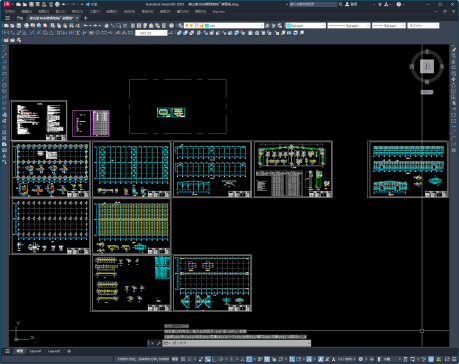The width and height of the screenshot is (459, 364).
Task: Select the Mirror tool in Modify toolbar
Action: coord(454,62)
